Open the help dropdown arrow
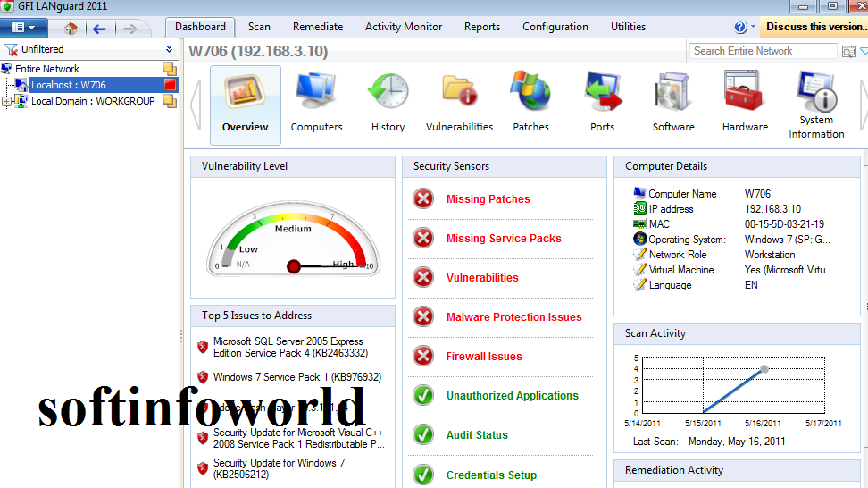Image resolution: width=868 pixels, height=488 pixels. coord(753,27)
